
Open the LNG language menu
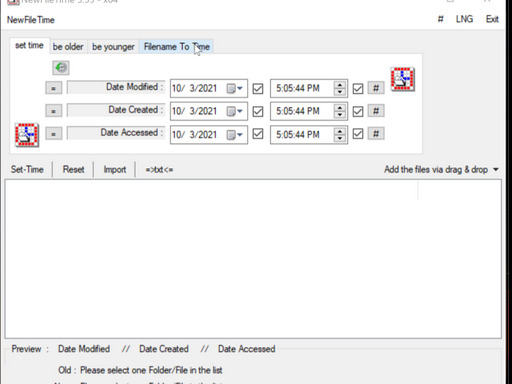point(464,19)
